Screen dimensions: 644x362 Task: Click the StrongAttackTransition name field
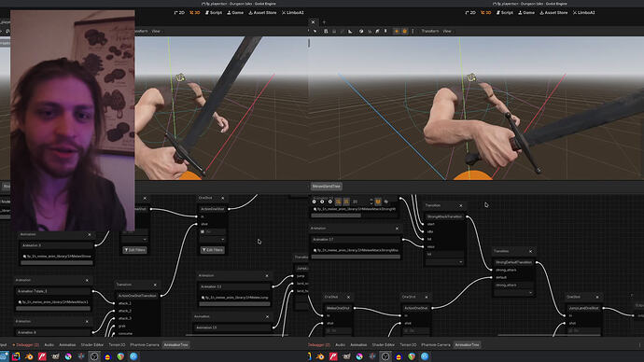tap(445, 216)
